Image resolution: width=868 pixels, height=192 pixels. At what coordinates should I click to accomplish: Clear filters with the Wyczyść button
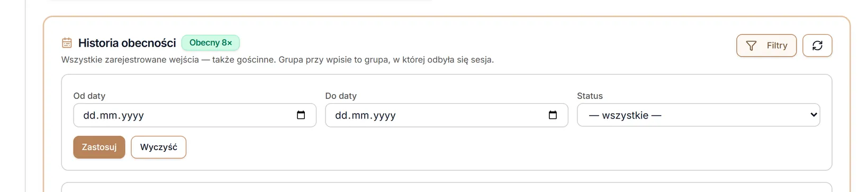click(158, 147)
